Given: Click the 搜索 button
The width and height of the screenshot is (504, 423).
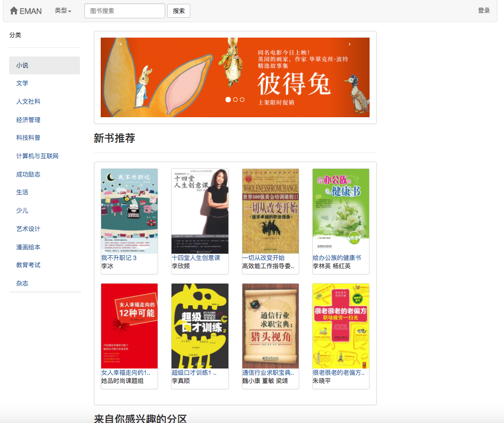Looking at the screenshot, I should click(x=179, y=11).
